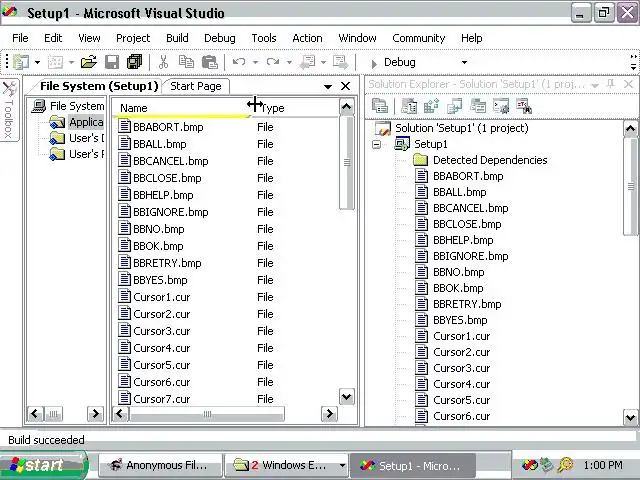Screen dimensions: 640x480
Task: Click the Copy toolbar icon
Action: point(187,62)
